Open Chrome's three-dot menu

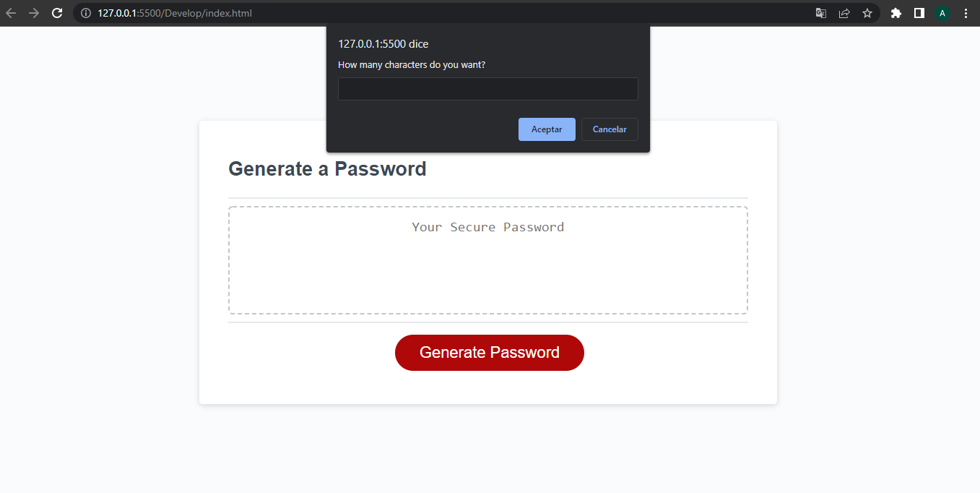(x=966, y=13)
